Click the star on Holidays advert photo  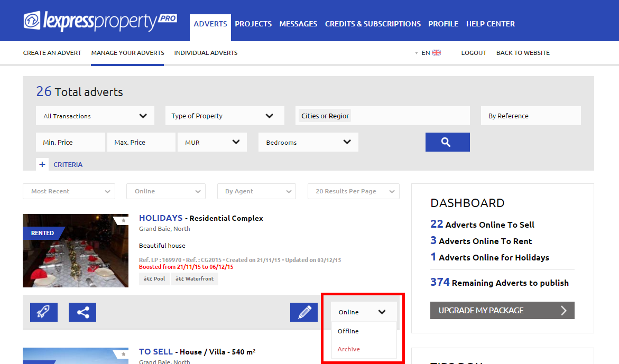[124, 220]
